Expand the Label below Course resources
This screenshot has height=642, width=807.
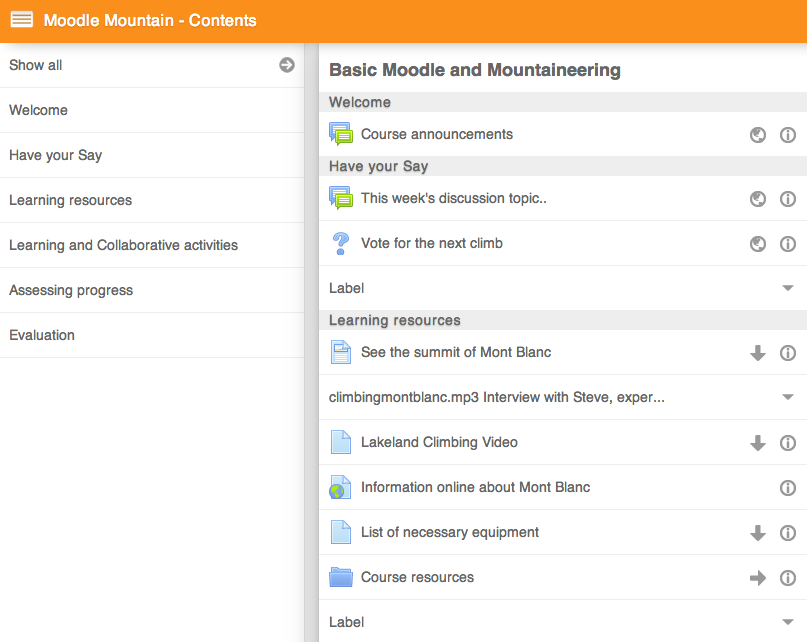787,622
